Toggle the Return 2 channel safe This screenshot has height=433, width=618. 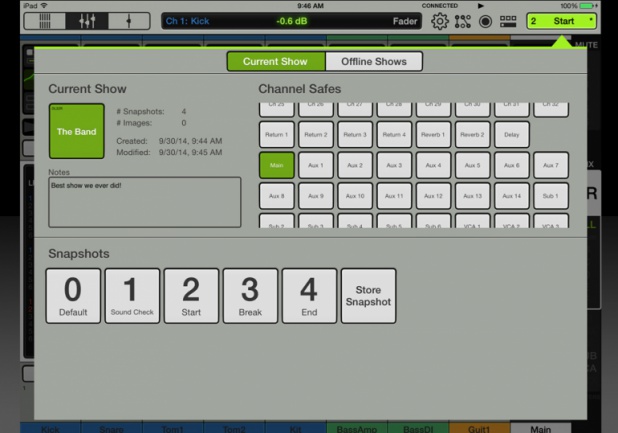316,135
